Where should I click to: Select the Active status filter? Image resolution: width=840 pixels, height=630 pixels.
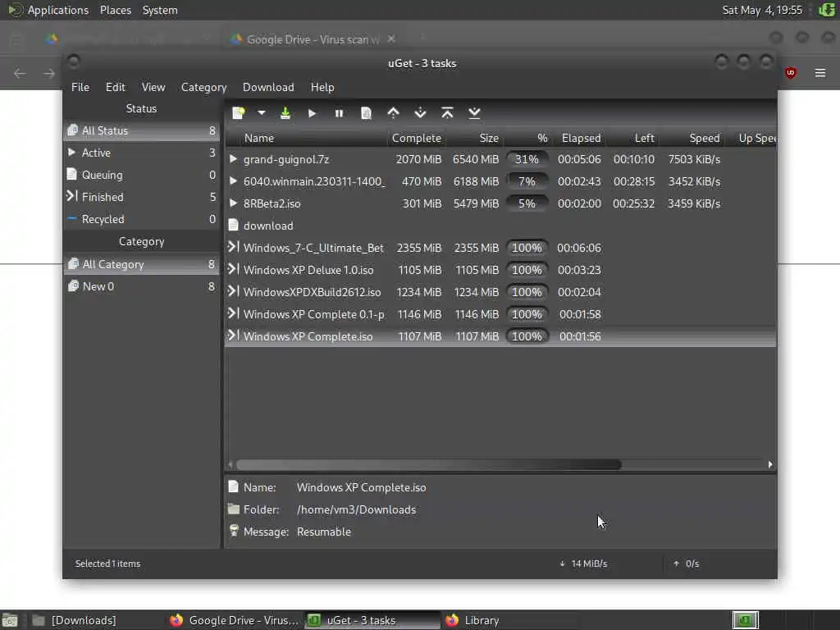click(x=141, y=153)
